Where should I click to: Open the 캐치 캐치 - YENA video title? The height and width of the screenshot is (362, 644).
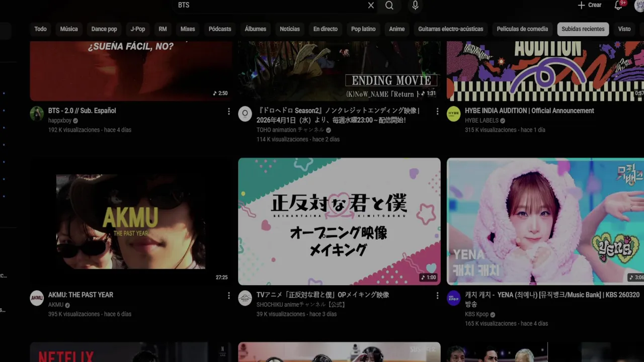[552, 299]
